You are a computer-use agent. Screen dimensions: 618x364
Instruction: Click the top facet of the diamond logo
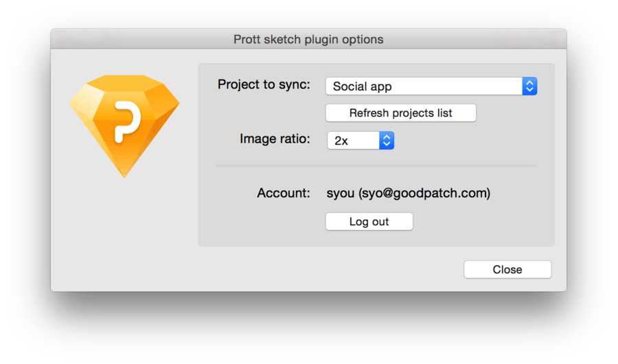point(124,83)
